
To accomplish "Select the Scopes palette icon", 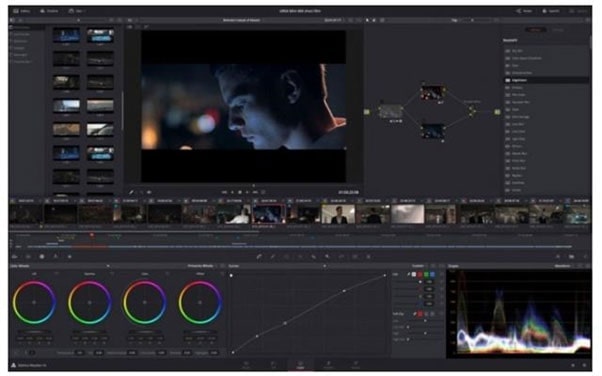I will click(x=572, y=256).
